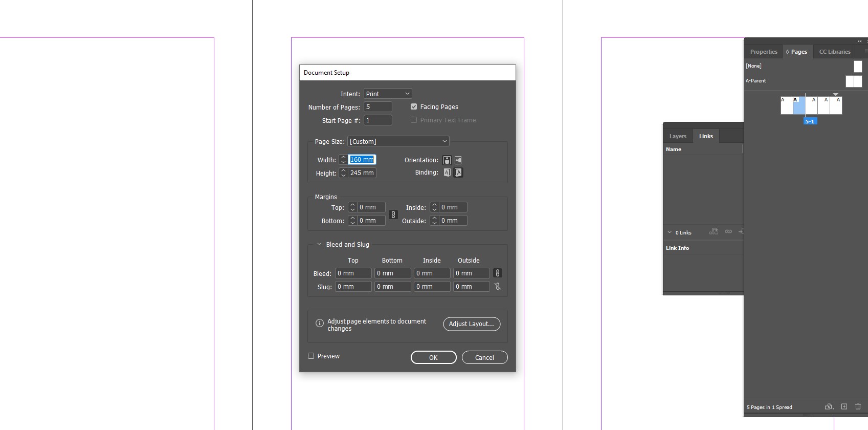Click the Link Info heading
The image size is (868, 430).
coord(677,248)
